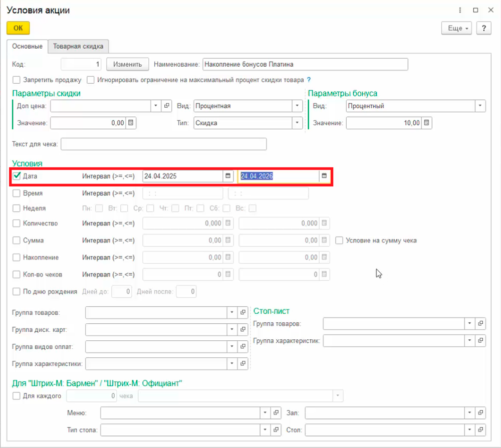The width and height of the screenshot is (501, 448).
Task: Open calendar for the end date field
Action: coord(324,176)
